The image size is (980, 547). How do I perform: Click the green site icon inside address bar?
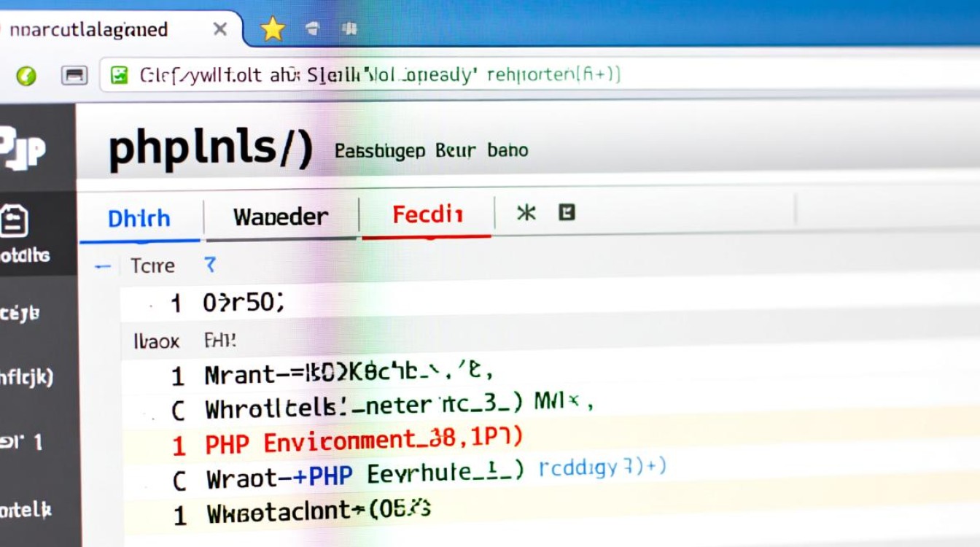[x=119, y=74]
